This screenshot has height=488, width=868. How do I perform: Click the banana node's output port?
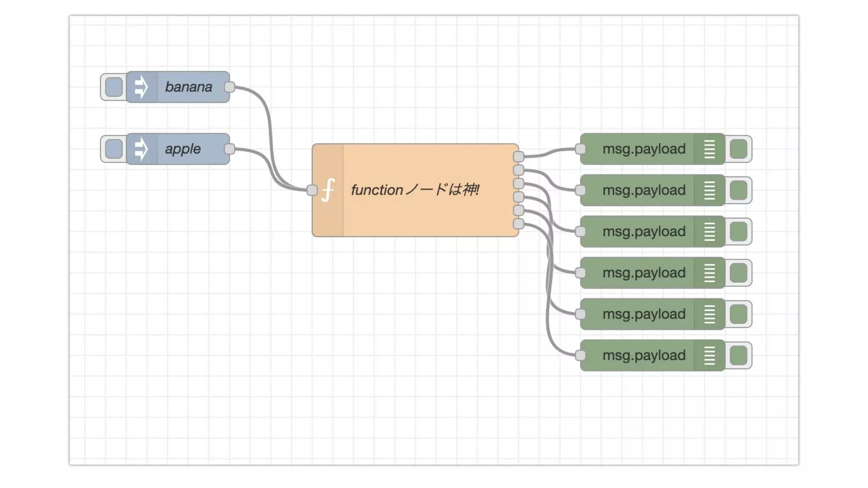[x=229, y=87]
